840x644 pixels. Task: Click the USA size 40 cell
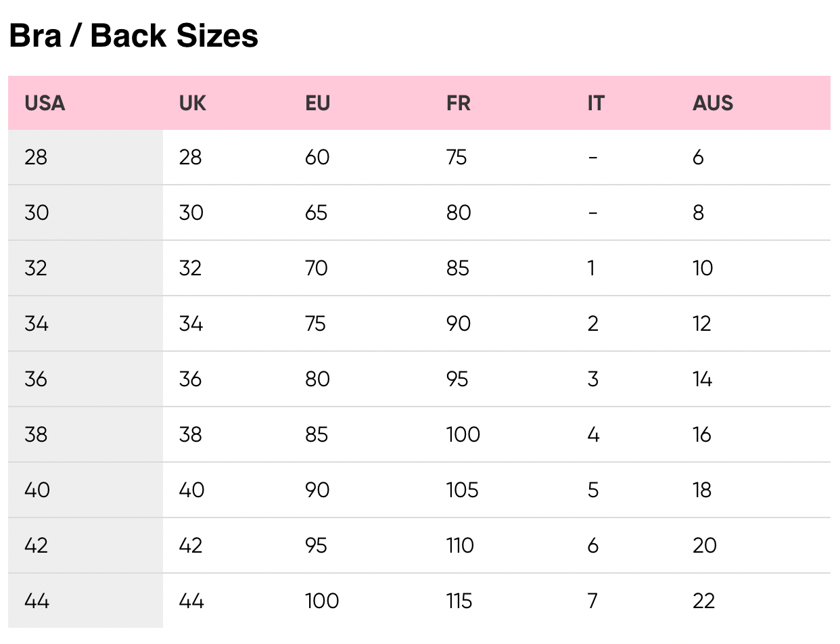[x=37, y=490]
